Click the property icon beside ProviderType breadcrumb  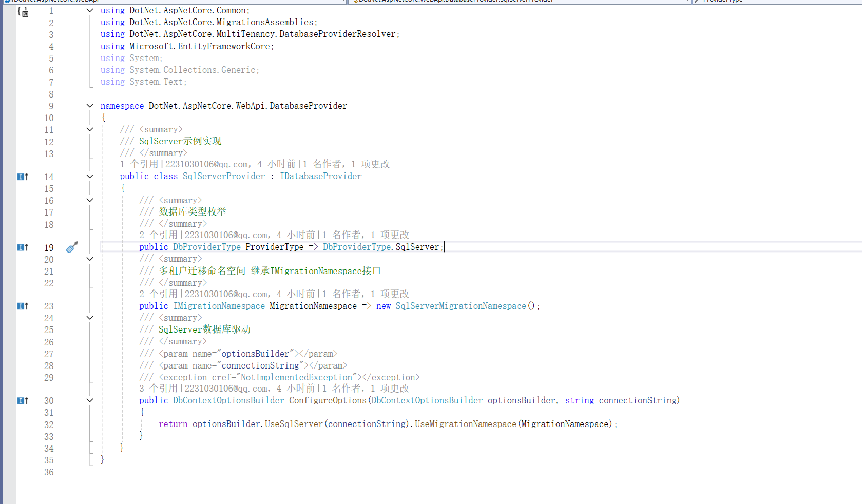pos(696,2)
